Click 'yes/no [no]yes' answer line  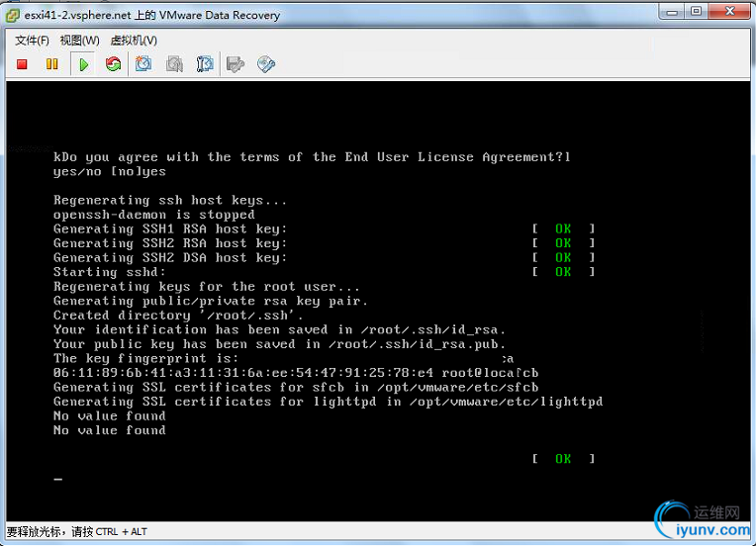(110, 171)
